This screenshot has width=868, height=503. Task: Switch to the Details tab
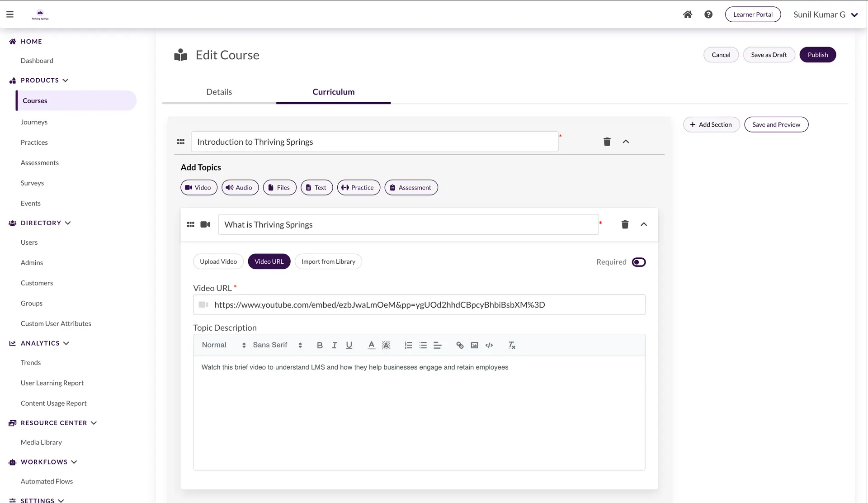[x=219, y=92]
